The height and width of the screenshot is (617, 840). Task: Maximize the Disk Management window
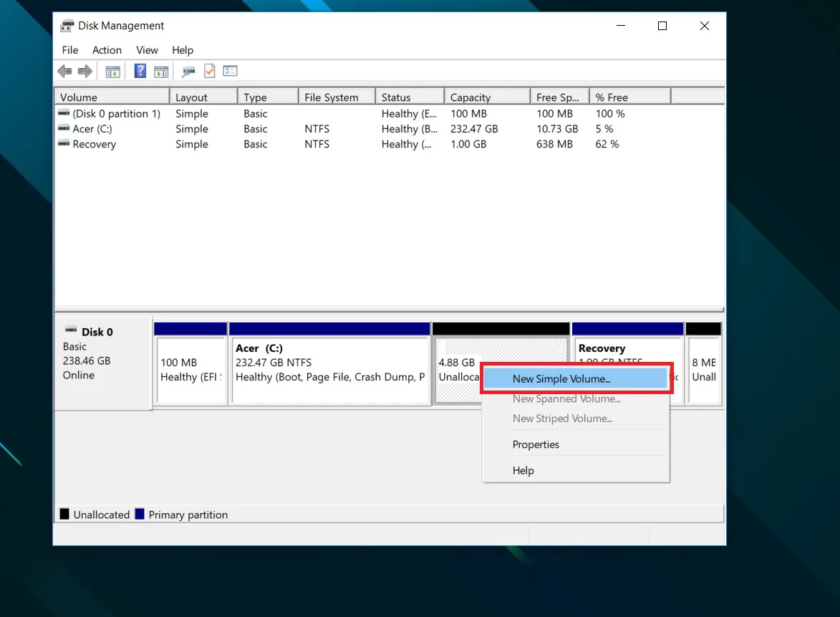662,26
